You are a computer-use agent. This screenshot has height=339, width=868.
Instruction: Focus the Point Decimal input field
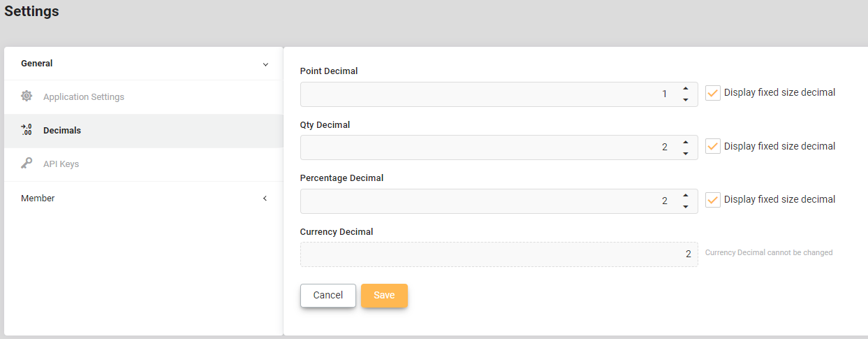point(489,94)
